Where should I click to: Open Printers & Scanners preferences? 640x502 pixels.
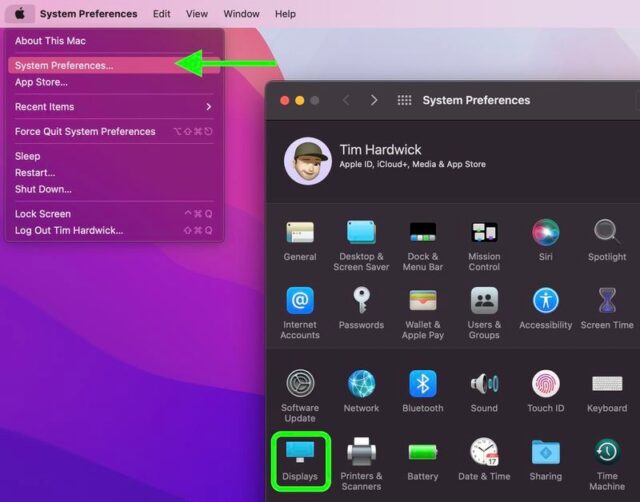pos(361,464)
